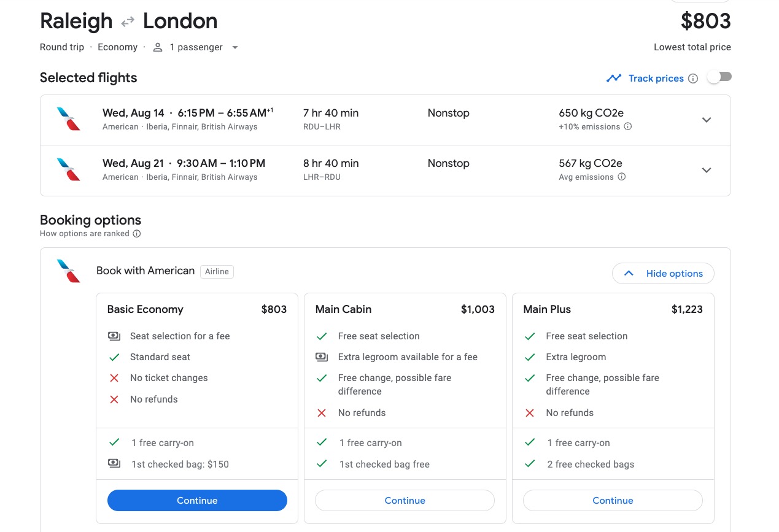Click the American Airlines logo on the Aug 14 flight
Screen dimensions: 779x532
pos(69,119)
